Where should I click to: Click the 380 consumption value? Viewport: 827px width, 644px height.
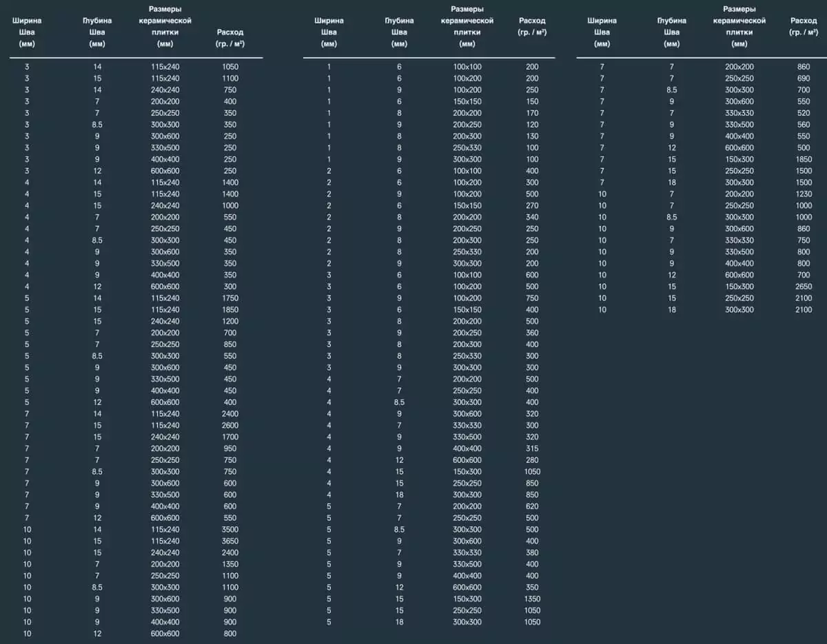[532, 552]
